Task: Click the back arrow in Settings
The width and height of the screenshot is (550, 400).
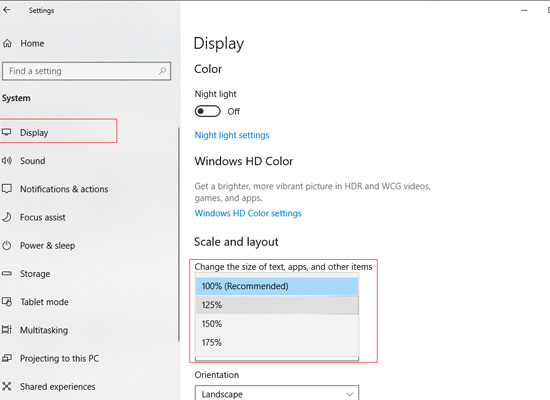Action: (7, 10)
